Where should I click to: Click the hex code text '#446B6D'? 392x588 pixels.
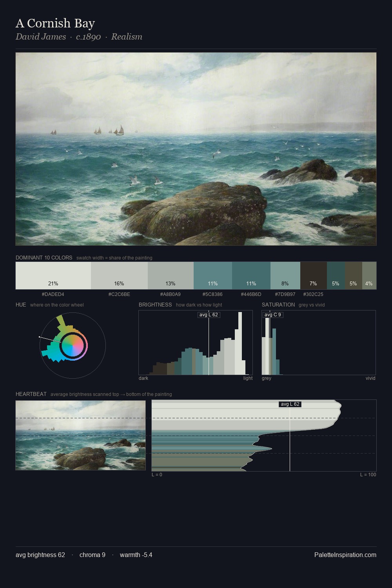coord(251,294)
